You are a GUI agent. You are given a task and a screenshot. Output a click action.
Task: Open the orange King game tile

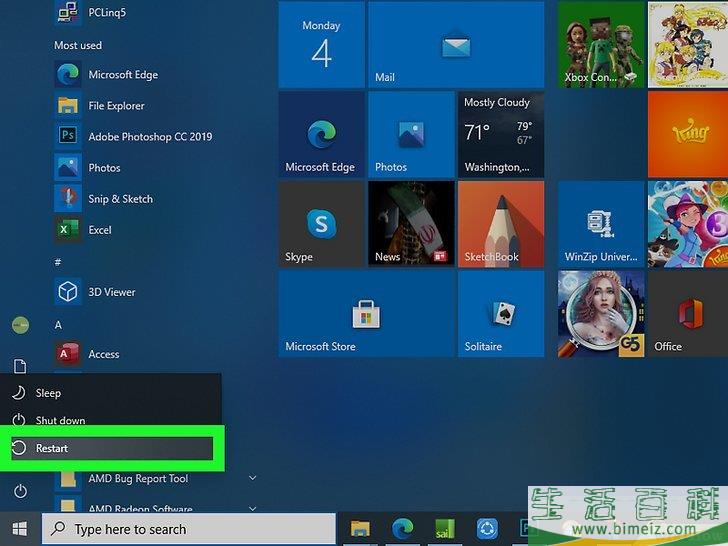[688, 134]
